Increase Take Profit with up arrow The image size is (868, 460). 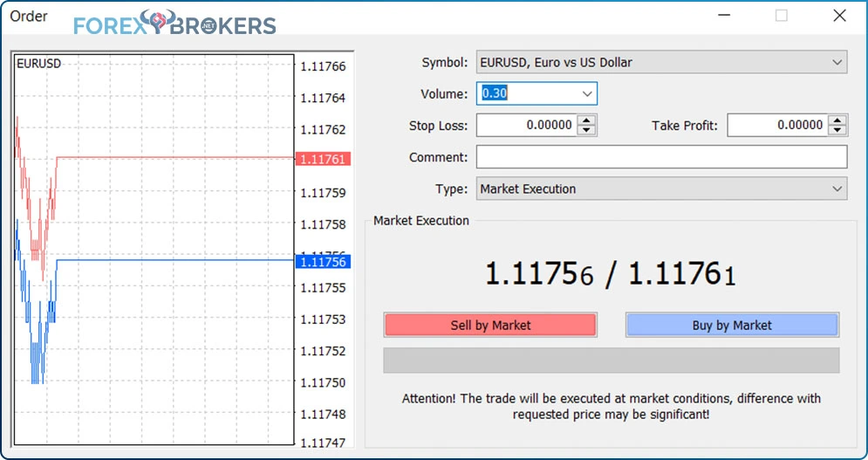coord(837,120)
